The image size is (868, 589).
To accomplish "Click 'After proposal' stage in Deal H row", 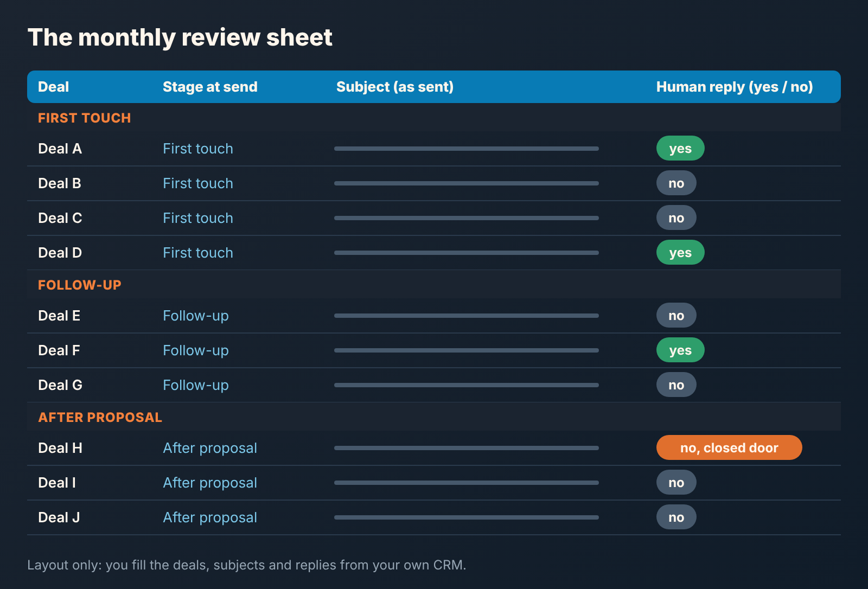I will click(x=210, y=448).
